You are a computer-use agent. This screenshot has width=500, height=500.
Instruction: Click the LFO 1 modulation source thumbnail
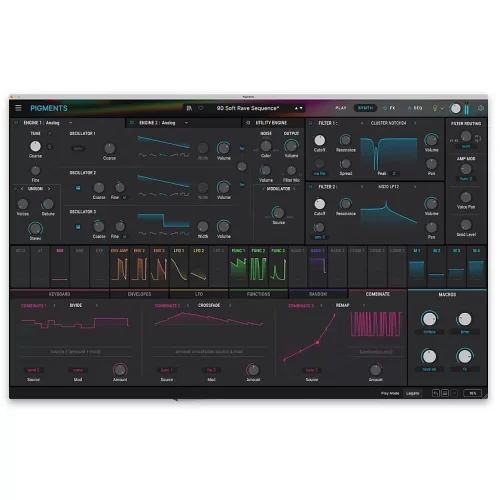(x=179, y=266)
